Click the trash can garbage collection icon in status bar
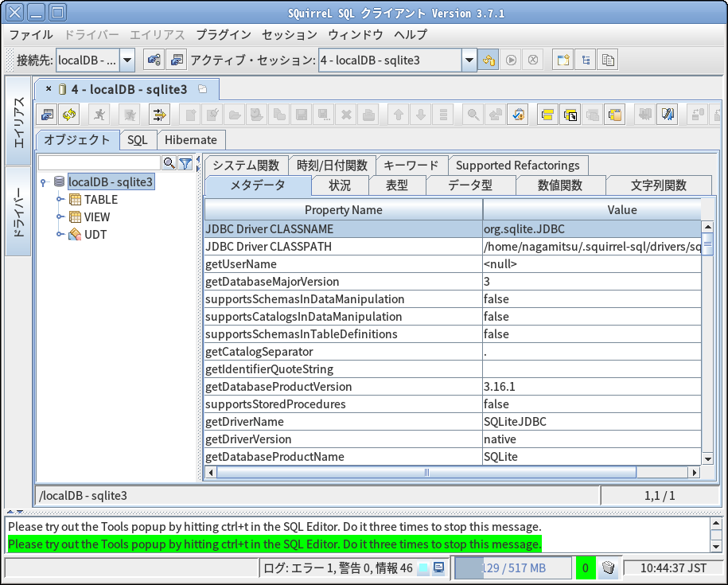The image size is (728, 585). point(608,567)
